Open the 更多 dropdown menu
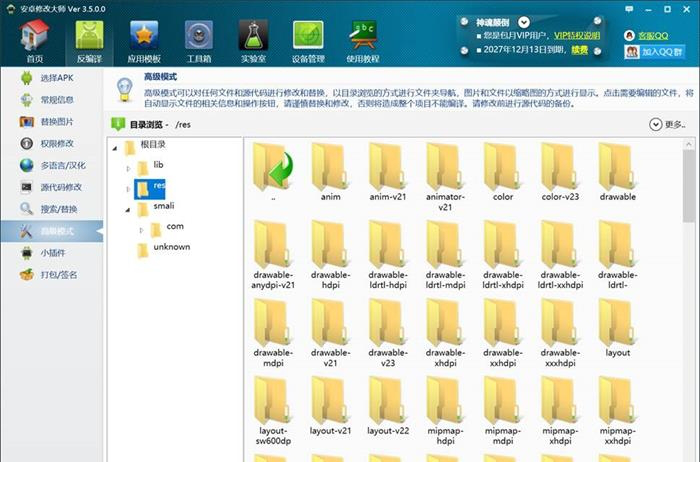700x480 pixels. [667, 125]
